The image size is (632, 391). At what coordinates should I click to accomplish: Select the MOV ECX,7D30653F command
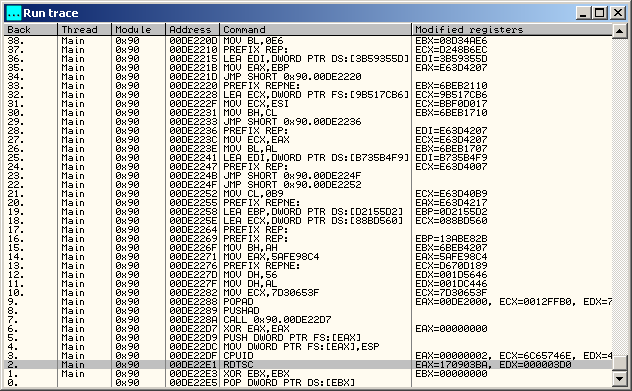pos(271,293)
